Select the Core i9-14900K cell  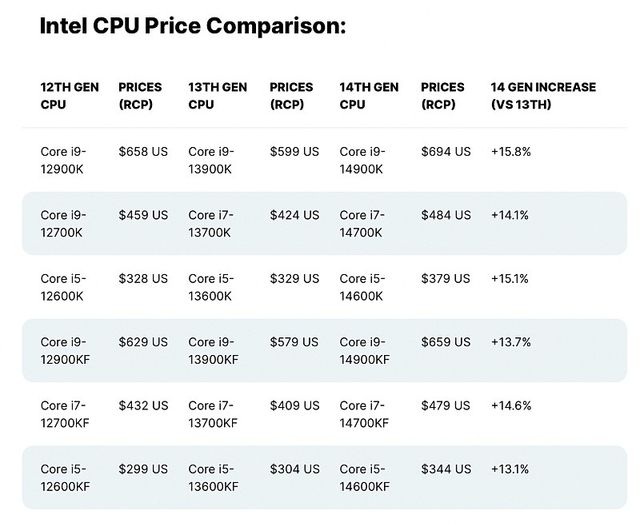362,160
